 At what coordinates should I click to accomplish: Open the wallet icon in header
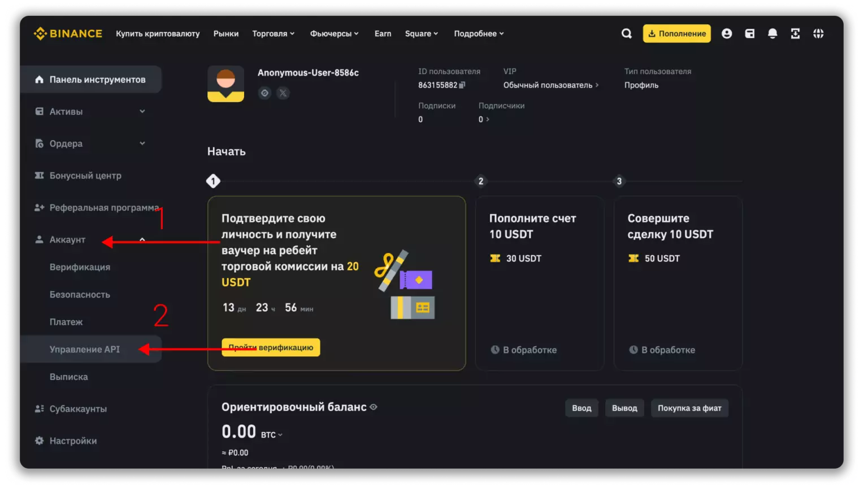tap(749, 33)
